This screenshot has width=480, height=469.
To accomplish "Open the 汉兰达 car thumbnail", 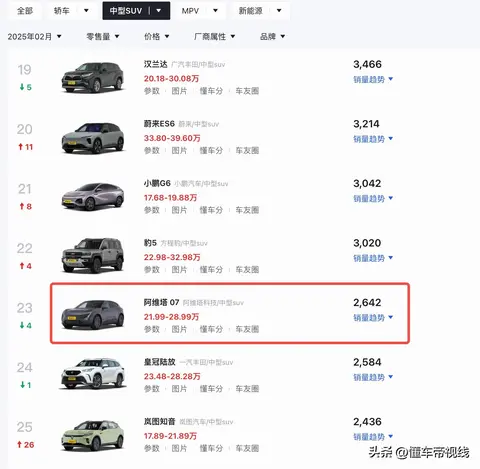I will 93,77.
